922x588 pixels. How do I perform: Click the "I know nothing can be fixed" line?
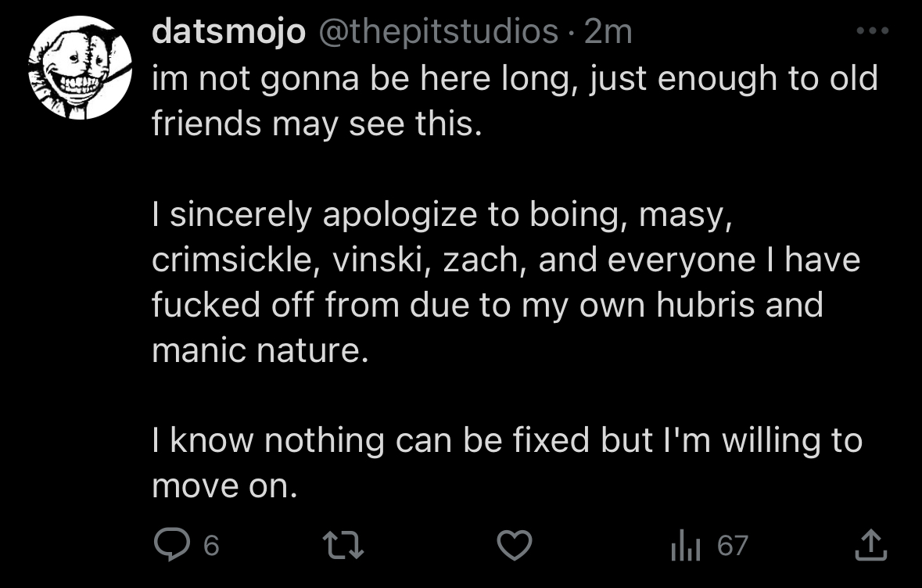(507, 440)
